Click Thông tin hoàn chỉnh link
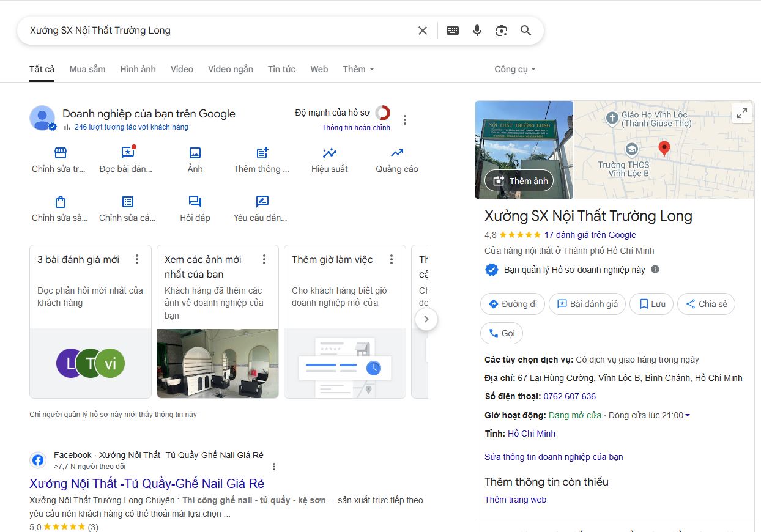 (356, 128)
